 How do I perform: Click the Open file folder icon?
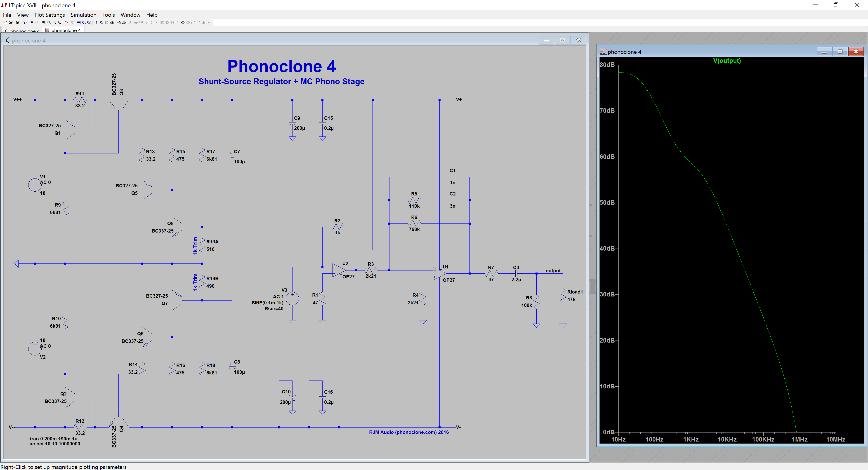[x=11, y=23]
